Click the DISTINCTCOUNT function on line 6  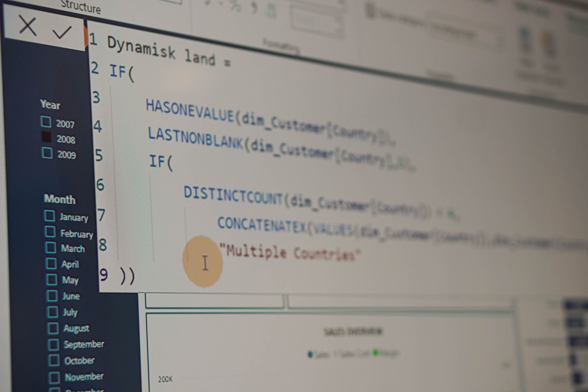pyautogui.click(x=233, y=195)
